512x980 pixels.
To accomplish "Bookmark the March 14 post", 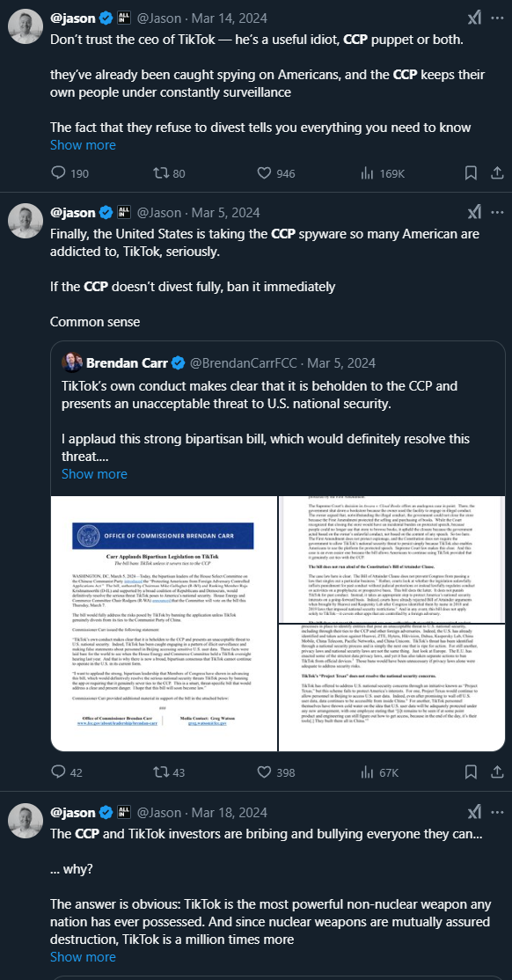I will pos(471,173).
